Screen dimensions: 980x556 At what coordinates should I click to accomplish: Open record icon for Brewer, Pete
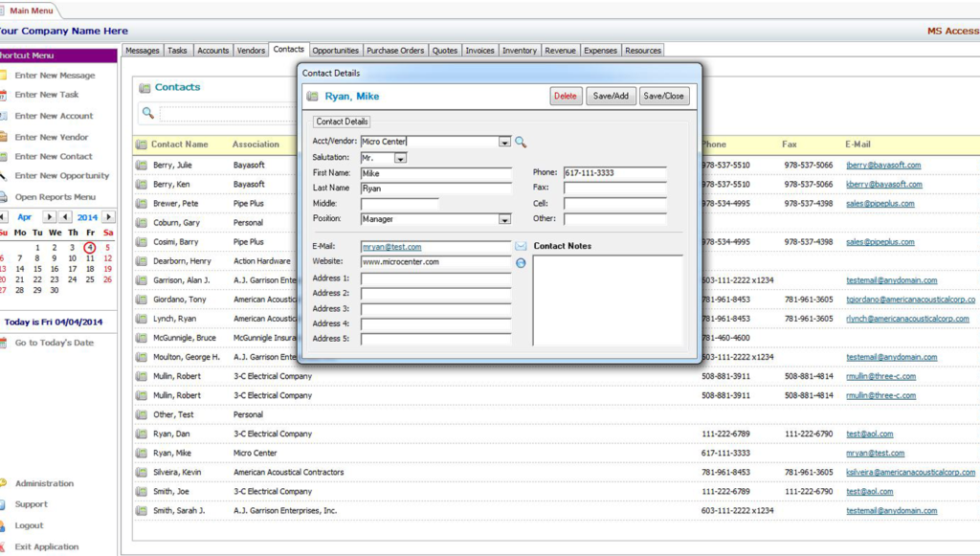click(x=142, y=204)
